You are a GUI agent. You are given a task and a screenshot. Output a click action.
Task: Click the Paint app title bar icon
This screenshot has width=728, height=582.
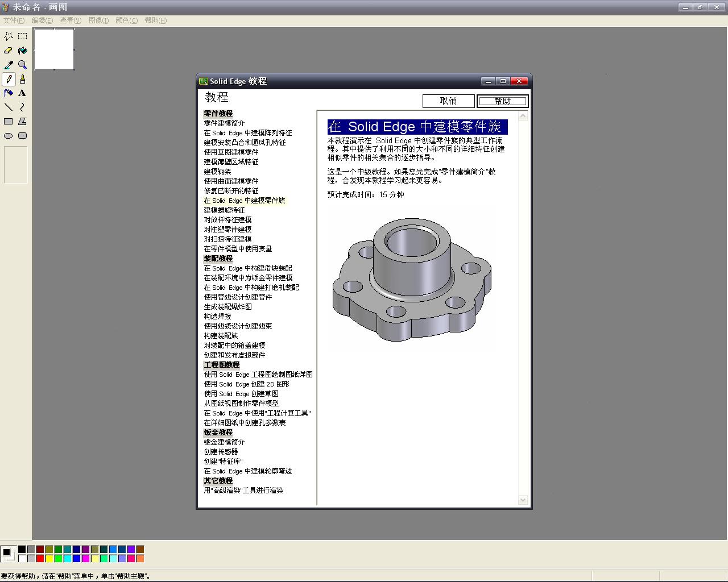click(x=6, y=7)
